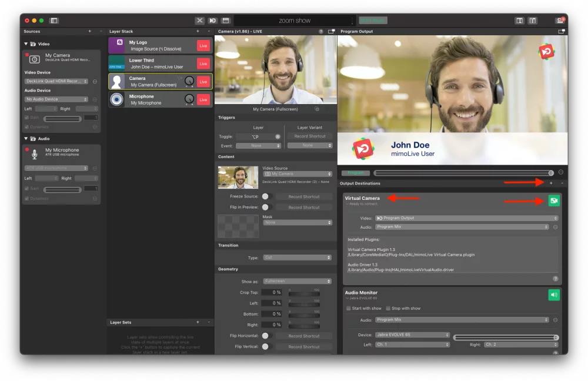Click the dissolve transition toolbar icon
This screenshot has height=381, width=588.
pyautogui.click(x=213, y=21)
